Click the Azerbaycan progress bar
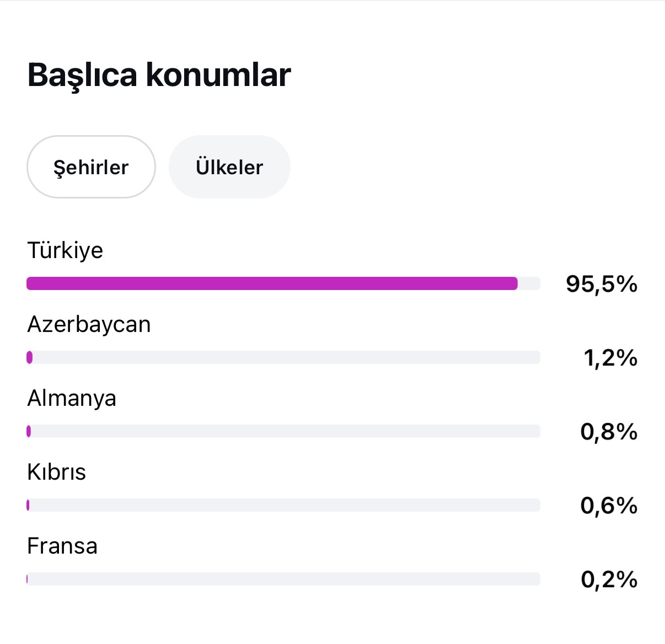Image resolution: width=665 pixels, height=644 pixels. [x=283, y=357]
